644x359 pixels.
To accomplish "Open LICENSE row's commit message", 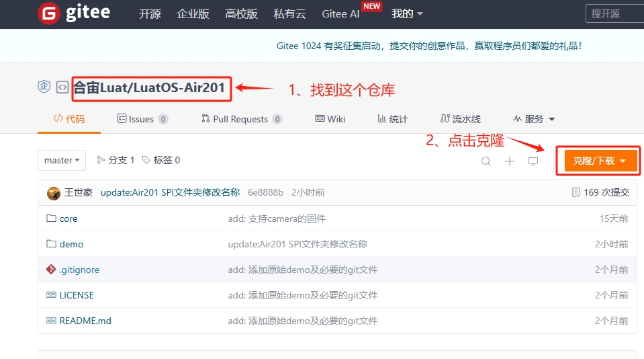I will point(303,295).
